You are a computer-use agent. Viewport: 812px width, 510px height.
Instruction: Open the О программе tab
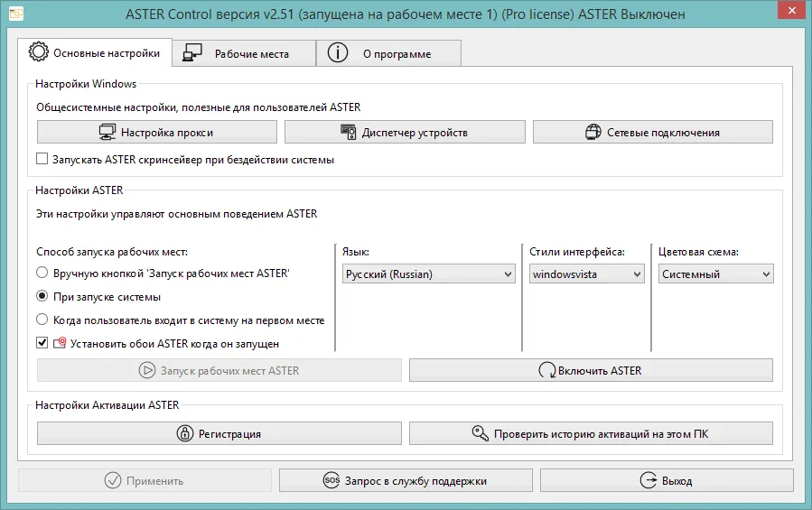388,53
